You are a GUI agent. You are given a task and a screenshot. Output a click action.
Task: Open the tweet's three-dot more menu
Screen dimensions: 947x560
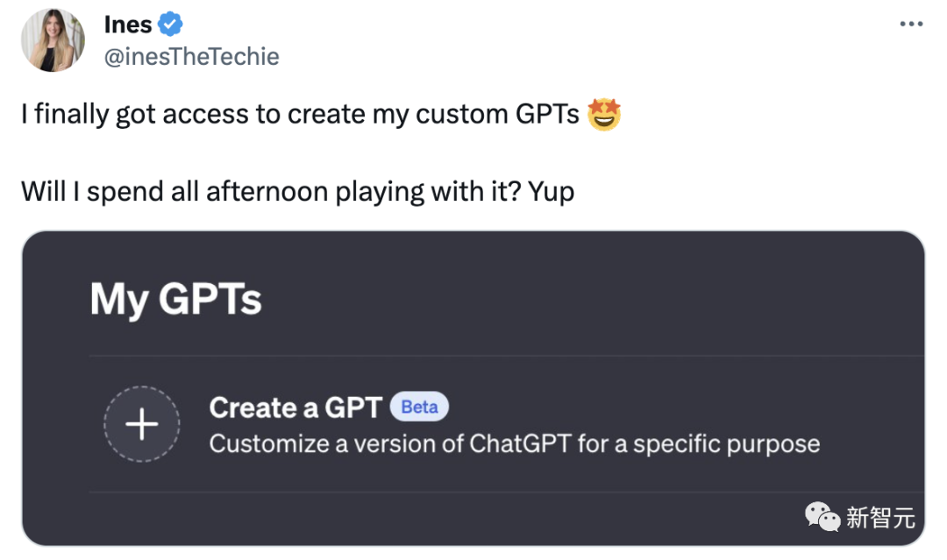[912, 25]
